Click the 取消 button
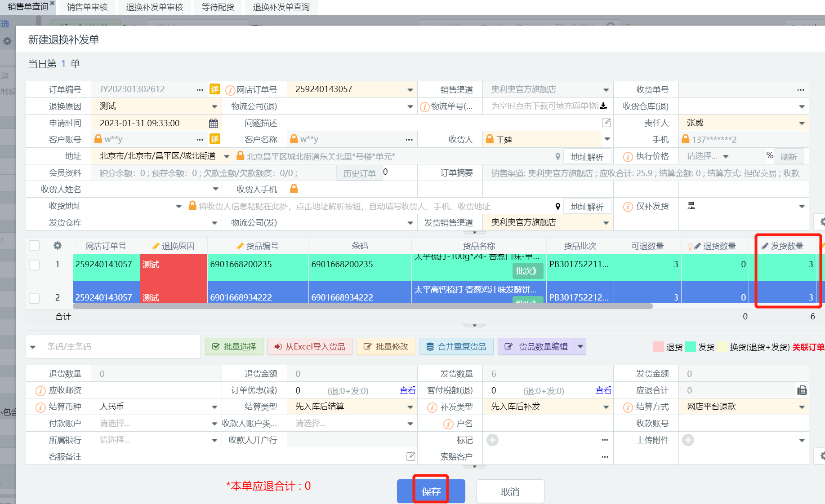Image resolution: width=825 pixels, height=504 pixels. coord(510,491)
